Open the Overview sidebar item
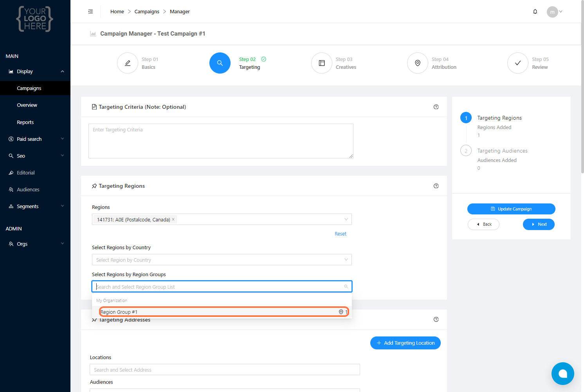Screen dimensions: 584x392 (27, 105)
